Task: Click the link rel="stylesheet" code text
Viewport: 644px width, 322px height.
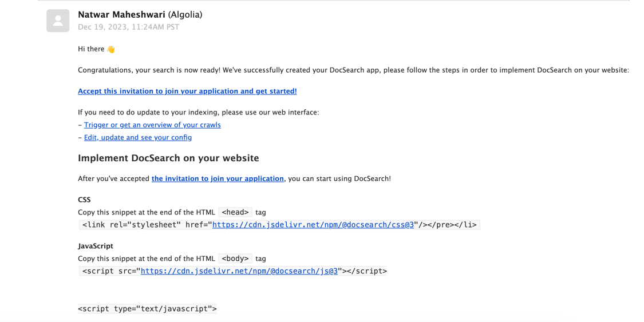Action: point(132,225)
